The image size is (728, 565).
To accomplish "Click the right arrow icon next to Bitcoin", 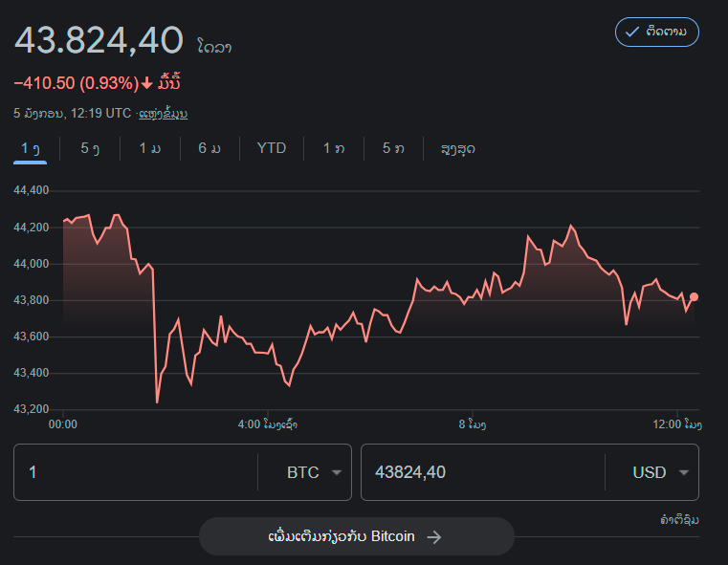I will pos(433,536).
